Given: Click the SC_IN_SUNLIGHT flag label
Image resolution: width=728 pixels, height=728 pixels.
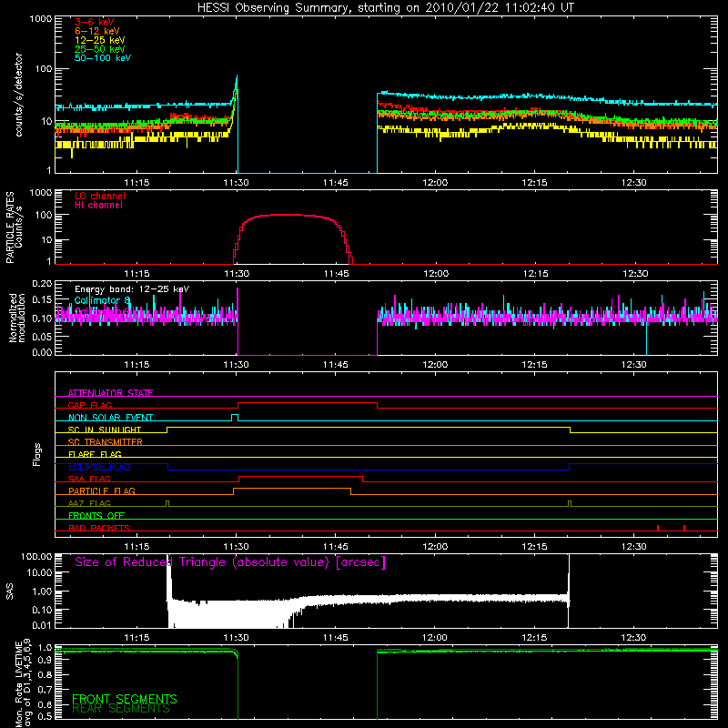Looking at the screenshot, I should coord(105,430).
